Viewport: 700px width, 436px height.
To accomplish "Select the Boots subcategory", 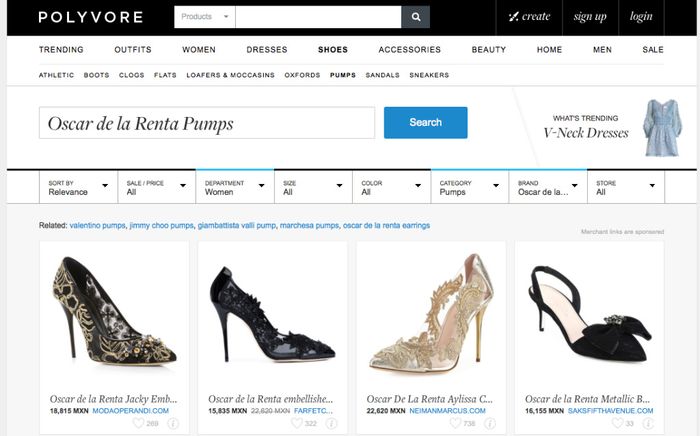I will point(96,75).
